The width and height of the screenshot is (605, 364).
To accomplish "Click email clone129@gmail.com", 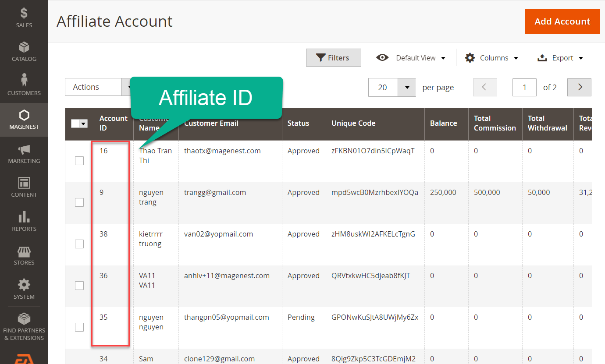I will point(219,359).
